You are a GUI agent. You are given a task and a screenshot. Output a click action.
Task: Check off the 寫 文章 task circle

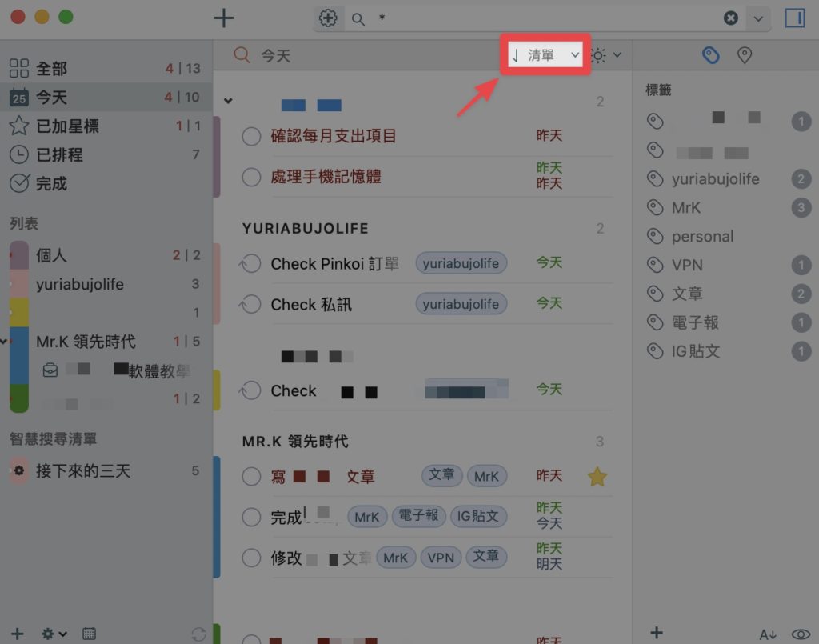coord(251,476)
